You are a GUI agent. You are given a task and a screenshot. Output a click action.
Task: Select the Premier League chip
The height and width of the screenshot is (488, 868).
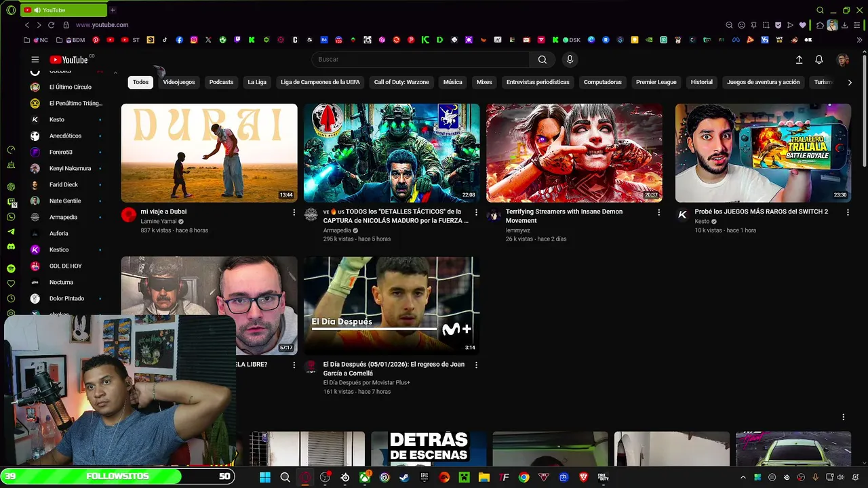[656, 82]
